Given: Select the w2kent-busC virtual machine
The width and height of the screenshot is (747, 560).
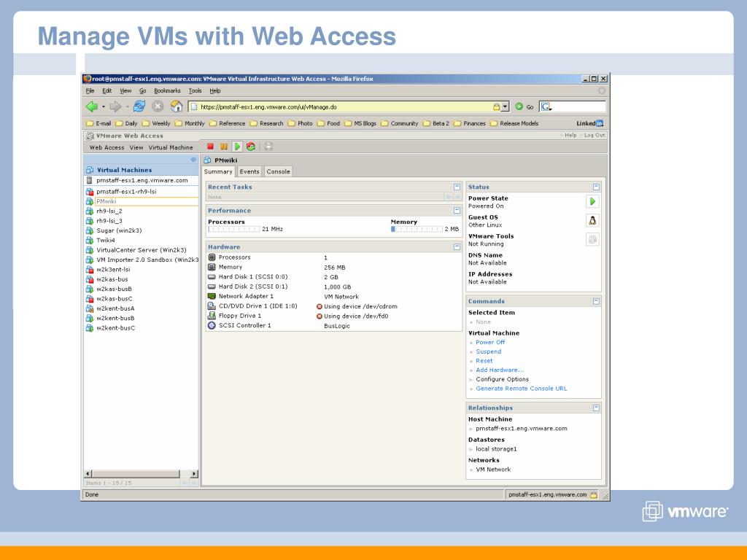Looking at the screenshot, I should click(115, 328).
